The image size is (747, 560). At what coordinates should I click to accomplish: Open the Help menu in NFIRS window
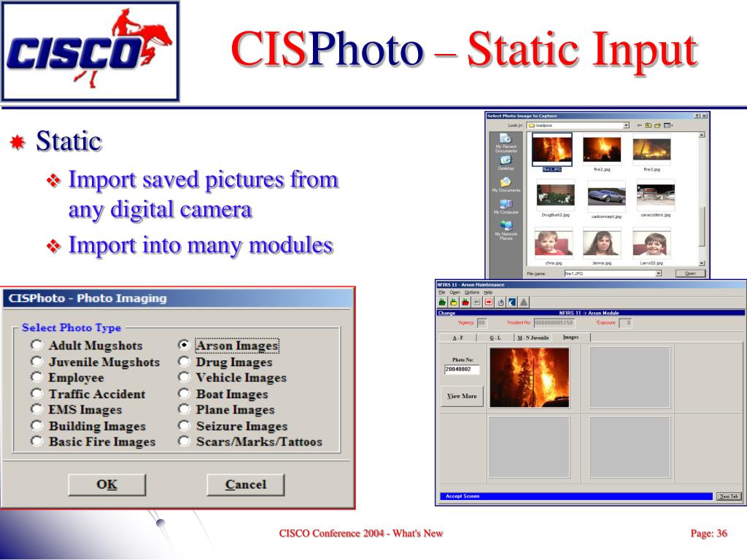point(488,292)
